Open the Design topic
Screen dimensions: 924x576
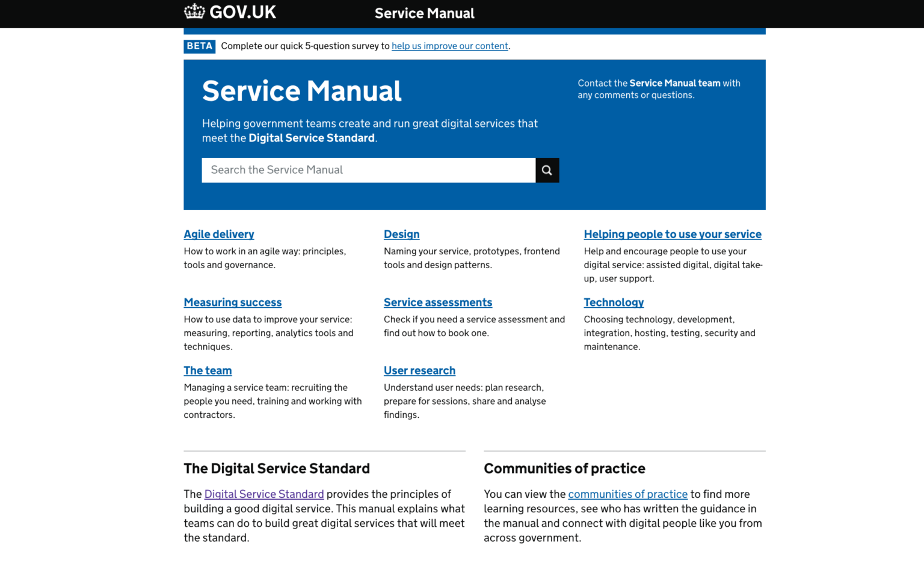(x=401, y=234)
